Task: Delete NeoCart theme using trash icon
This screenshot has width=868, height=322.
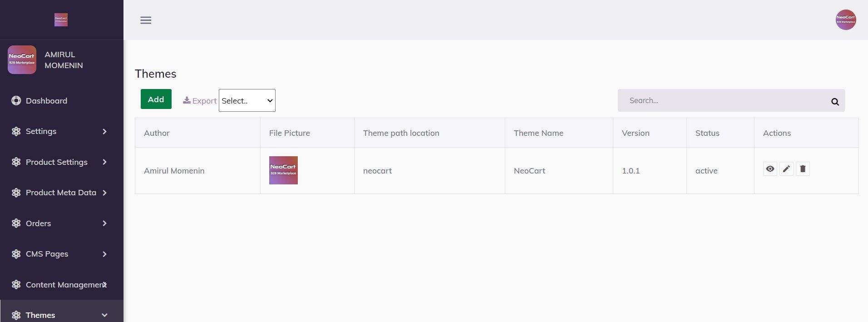Action: tap(803, 169)
